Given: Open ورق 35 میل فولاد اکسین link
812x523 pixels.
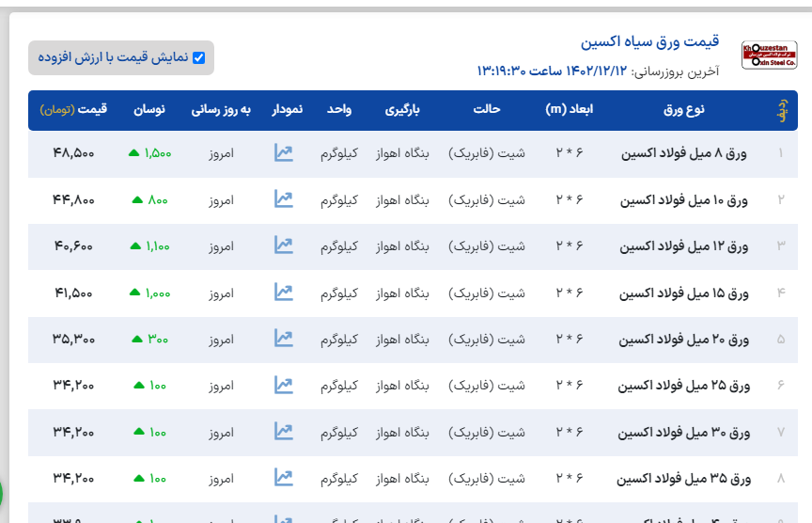Looking at the screenshot, I should [x=684, y=479].
